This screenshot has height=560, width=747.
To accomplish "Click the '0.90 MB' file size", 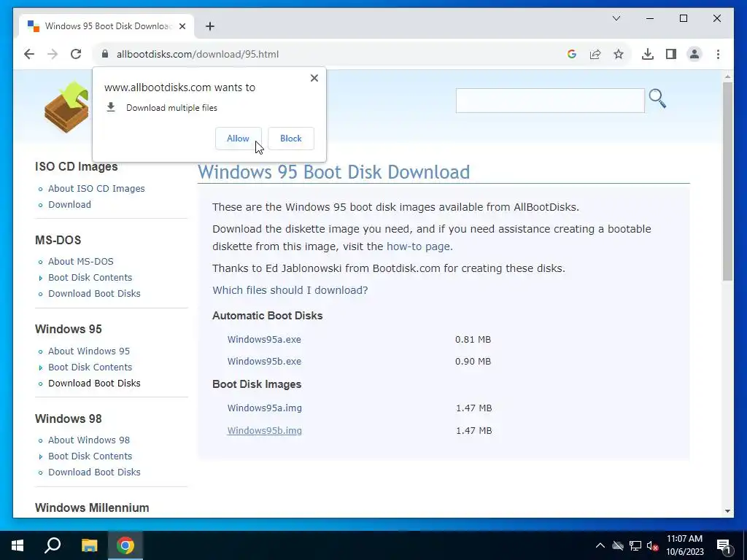I will point(473,362).
